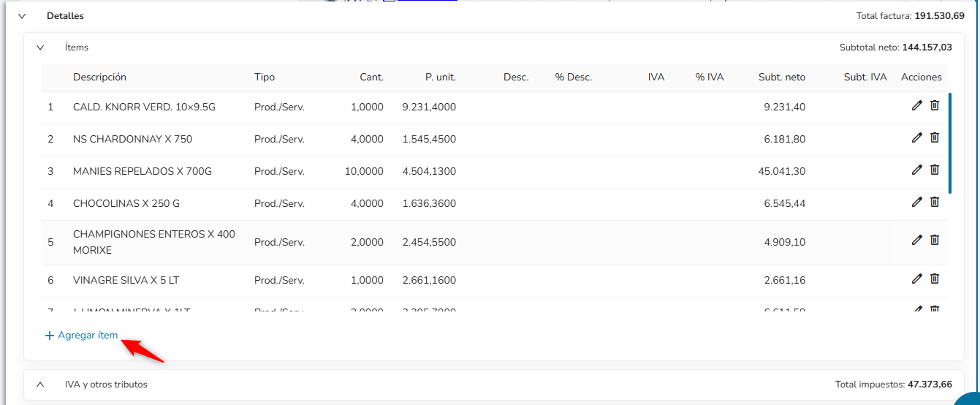Select the NS CHARDONNAY X 750 description
Viewport: 980px width, 405px height.
132,139
